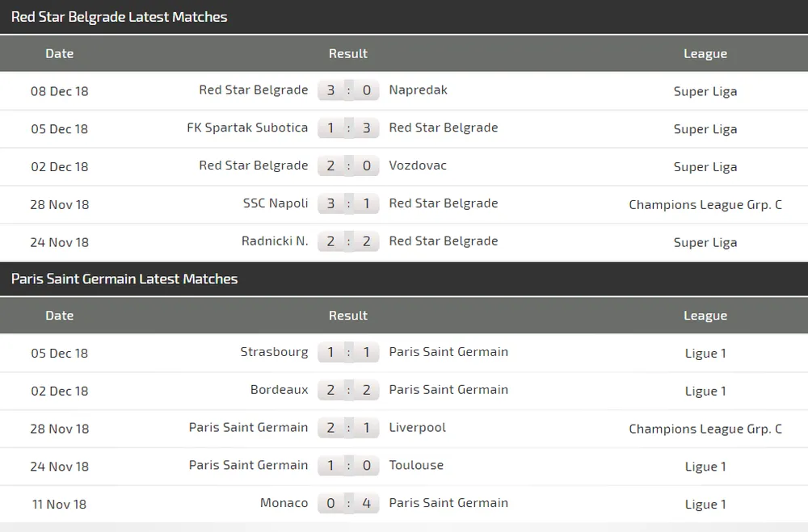Select the Monaco team name
The image size is (808, 532).
(x=284, y=503)
